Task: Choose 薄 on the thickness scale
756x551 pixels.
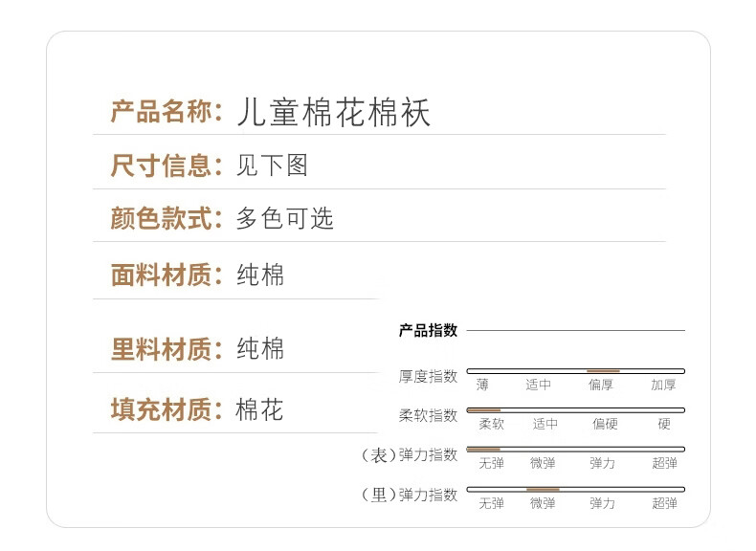Action: pos(482,385)
